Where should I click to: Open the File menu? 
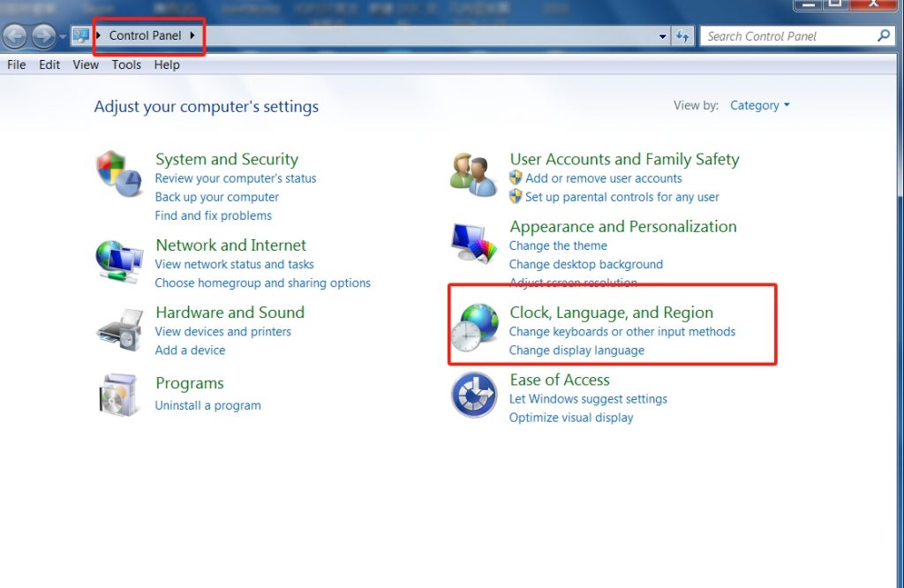(x=16, y=64)
